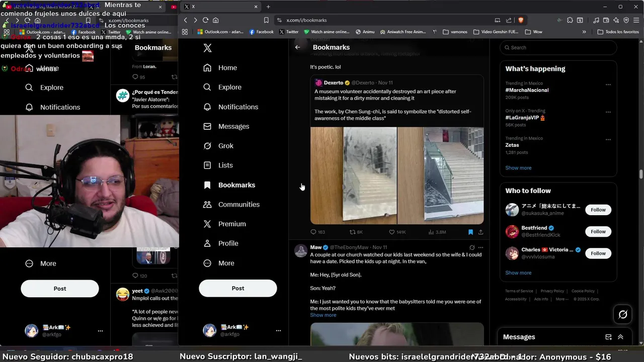The image size is (644, 362).
Task: Click the Profile person icon
Action: point(207,243)
